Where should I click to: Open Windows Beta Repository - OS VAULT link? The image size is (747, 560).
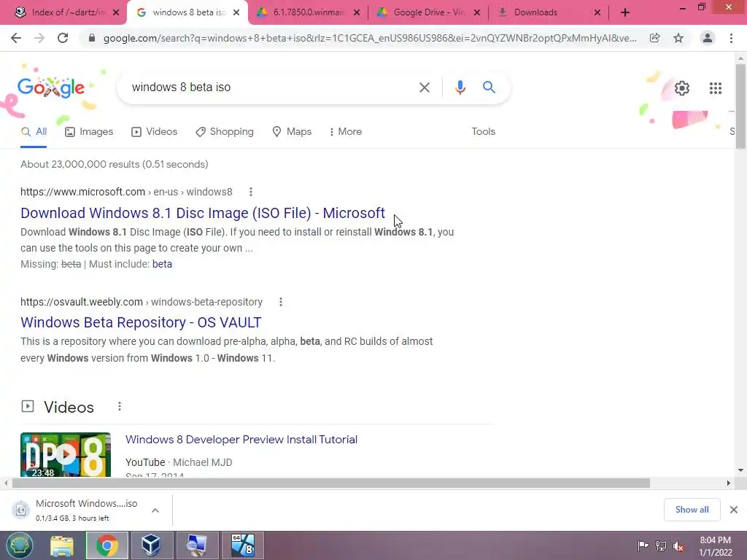point(141,322)
